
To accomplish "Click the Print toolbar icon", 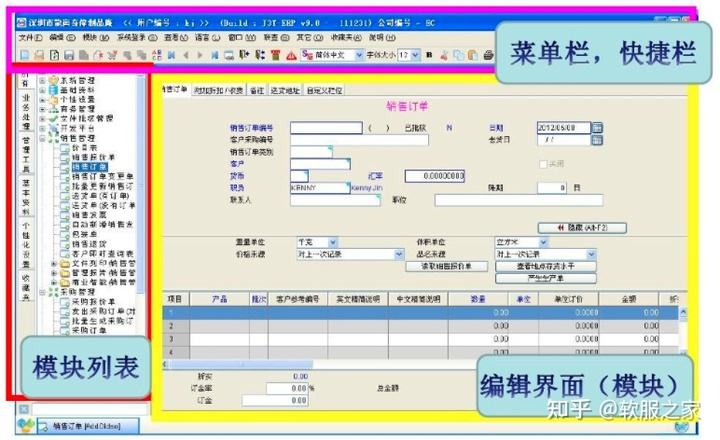I will (489, 55).
